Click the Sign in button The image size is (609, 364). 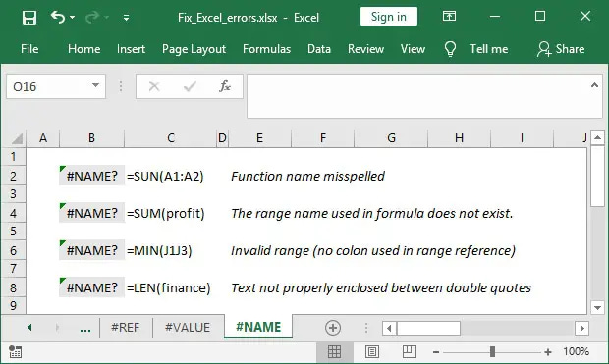389,17
